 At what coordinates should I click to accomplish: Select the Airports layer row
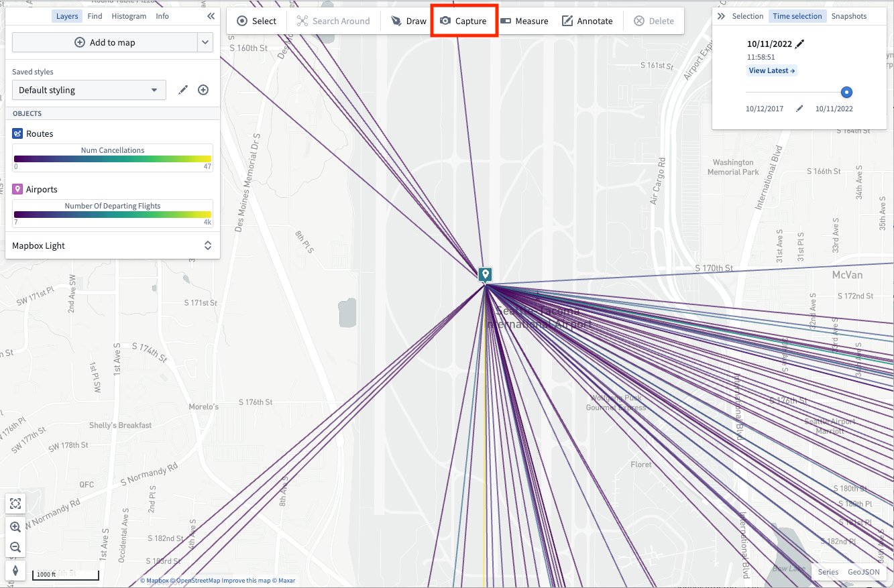click(113, 189)
